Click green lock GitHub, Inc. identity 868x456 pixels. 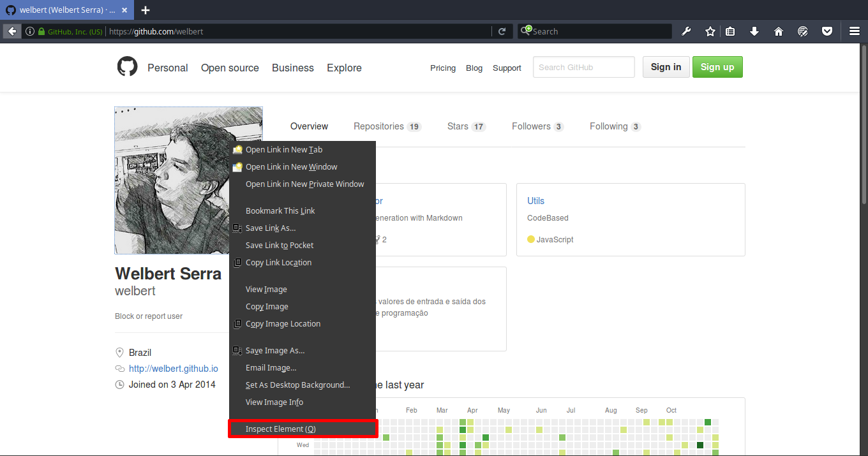70,31
